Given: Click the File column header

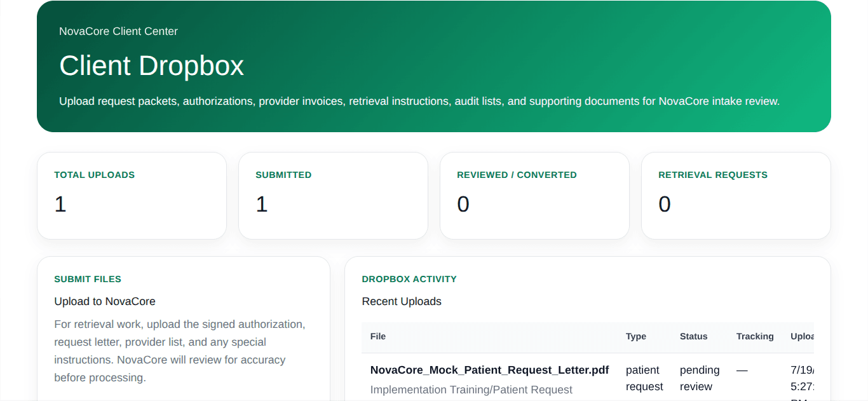Looking at the screenshot, I should click(378, 336).
